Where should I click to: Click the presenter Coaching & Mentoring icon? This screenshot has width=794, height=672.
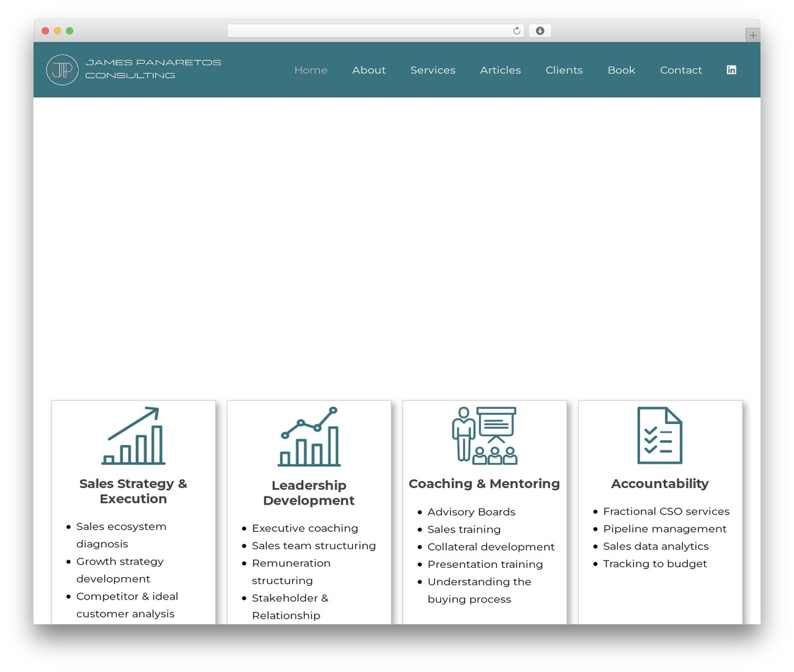point(484,436)
